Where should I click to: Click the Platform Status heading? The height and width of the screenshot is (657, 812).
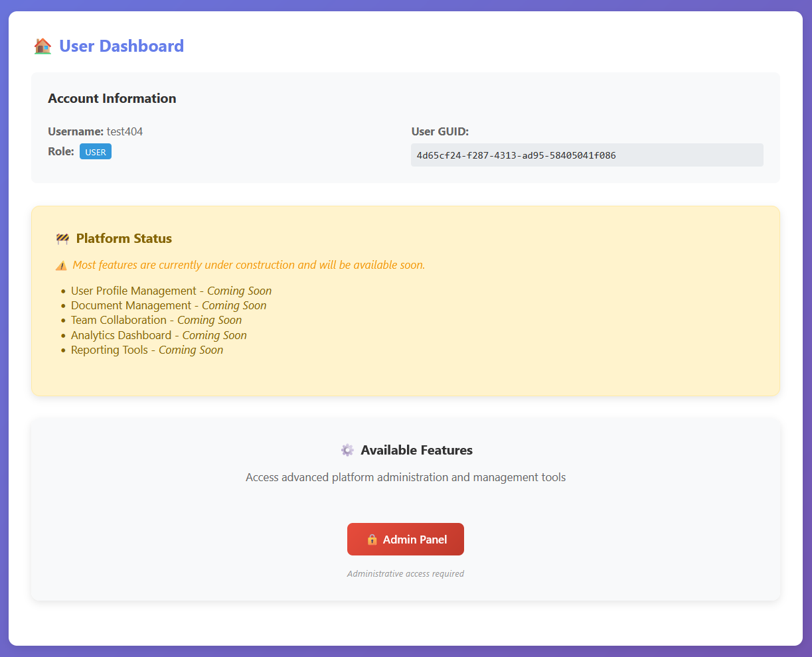point(124,239)
